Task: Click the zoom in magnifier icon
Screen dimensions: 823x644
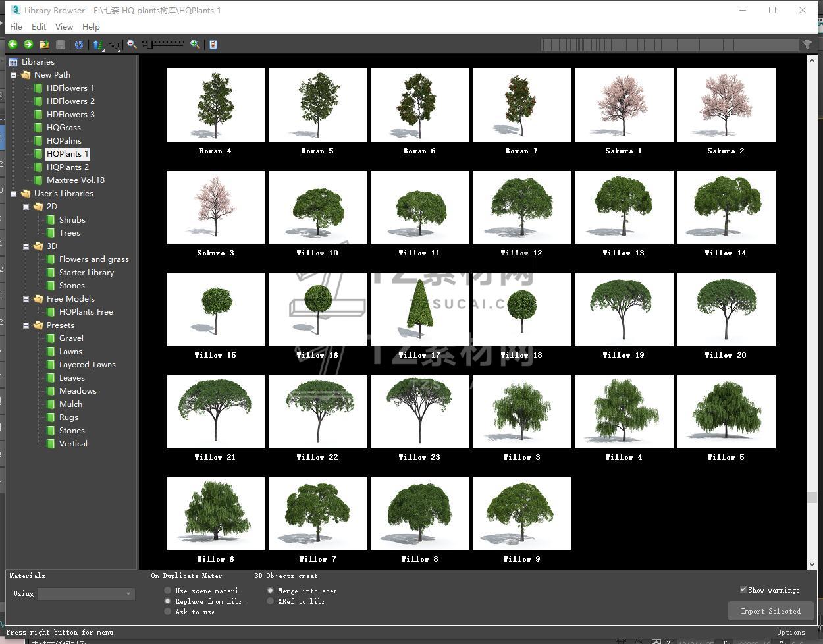Action: [195, 44]
